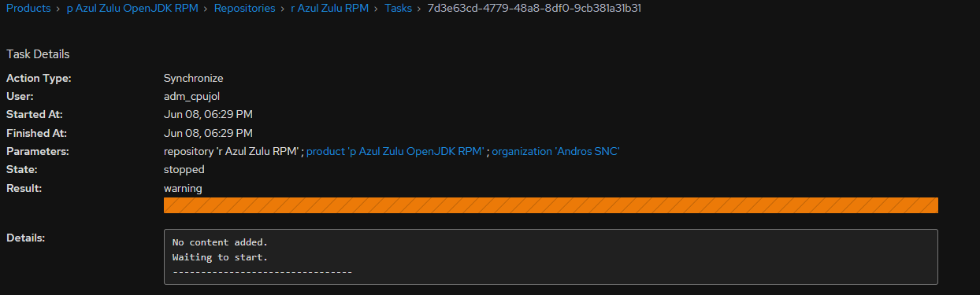
Task: Open organization 'Andros SNC' parameter link
Action: click(556, 151)
